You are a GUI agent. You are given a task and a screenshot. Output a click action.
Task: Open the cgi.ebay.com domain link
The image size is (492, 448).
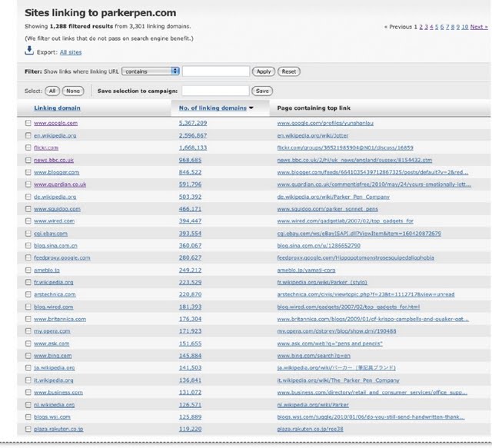pyautogui.click(x=51, y=234)
